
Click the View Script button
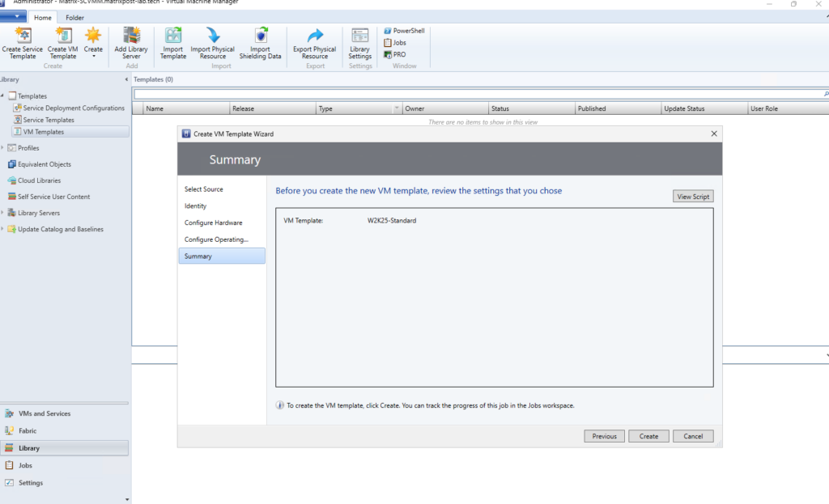click(693, 197)
